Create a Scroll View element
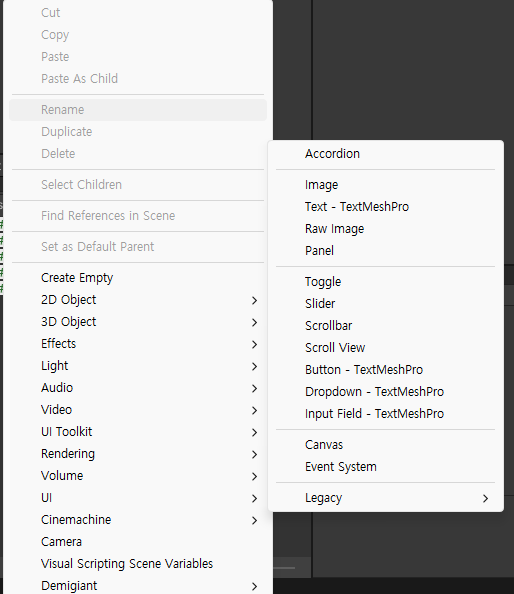 (386, 347)
